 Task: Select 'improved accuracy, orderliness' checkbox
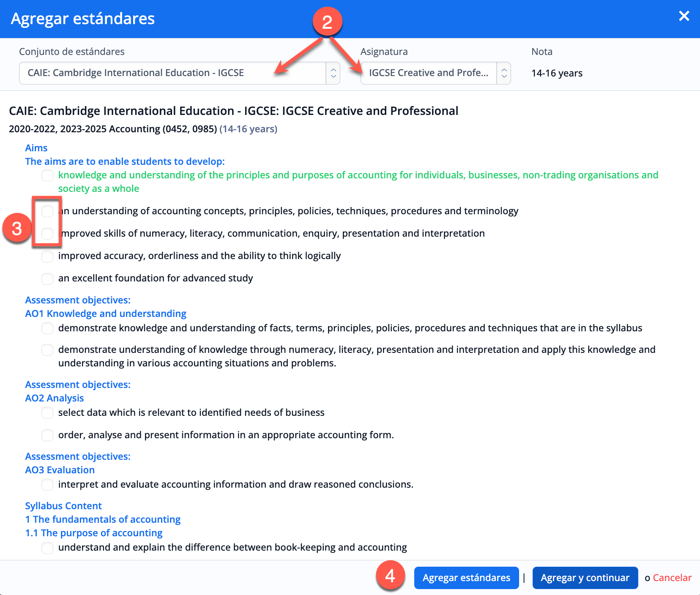click(47, 256)
